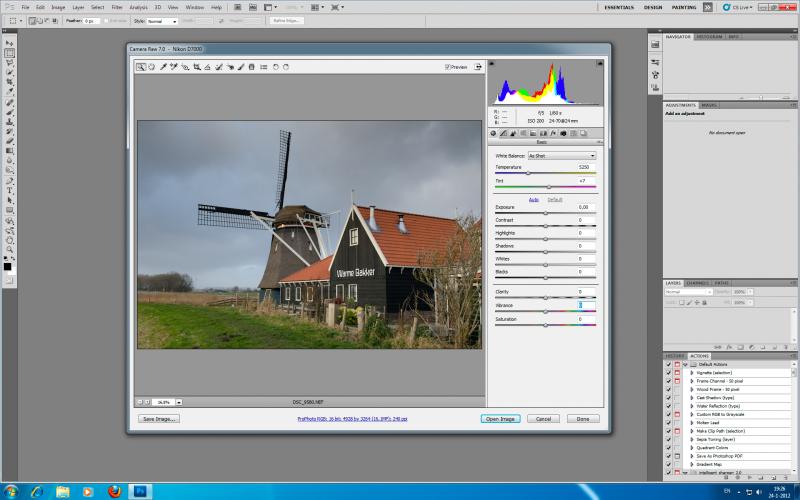Screen dimensions: 800x500
Task: Expand the Water Reflection (type) action
Action: click(692, 406)
